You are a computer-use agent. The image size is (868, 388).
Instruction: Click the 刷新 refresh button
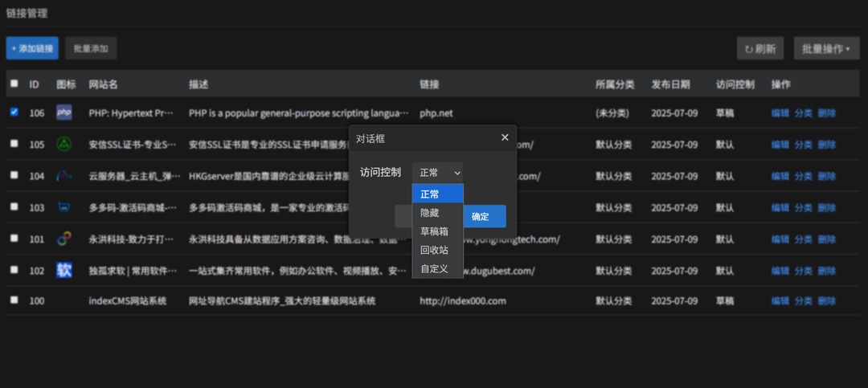pyautogui.click(x=759, y=49)
